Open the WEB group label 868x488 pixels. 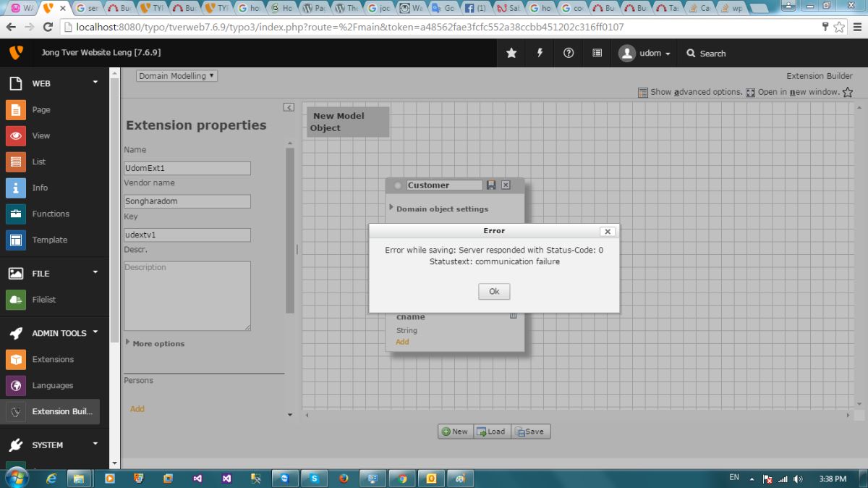[x=41, y=83]
